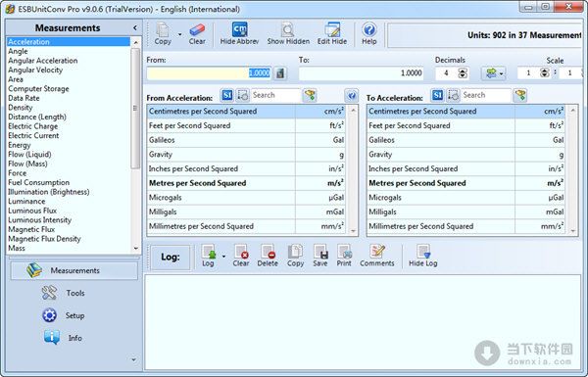The height and width of the screenshot is (377, 588).
Task: Click the Log icon in log toolbar
Action: (208, 256)
